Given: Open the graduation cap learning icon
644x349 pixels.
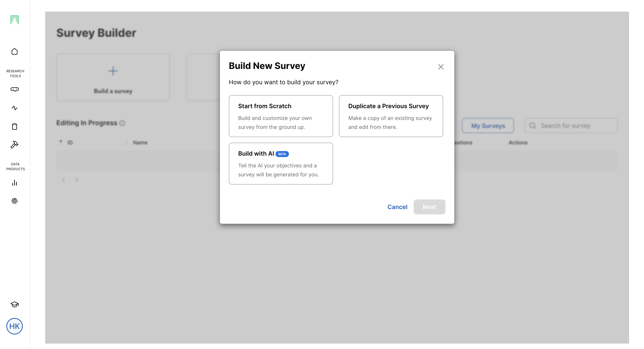Looking at the screenshot, I should point(15,304).
